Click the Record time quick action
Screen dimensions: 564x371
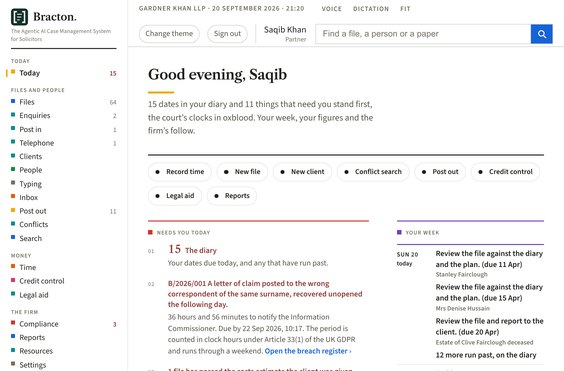pyautogui.click(x=180, y=172)
